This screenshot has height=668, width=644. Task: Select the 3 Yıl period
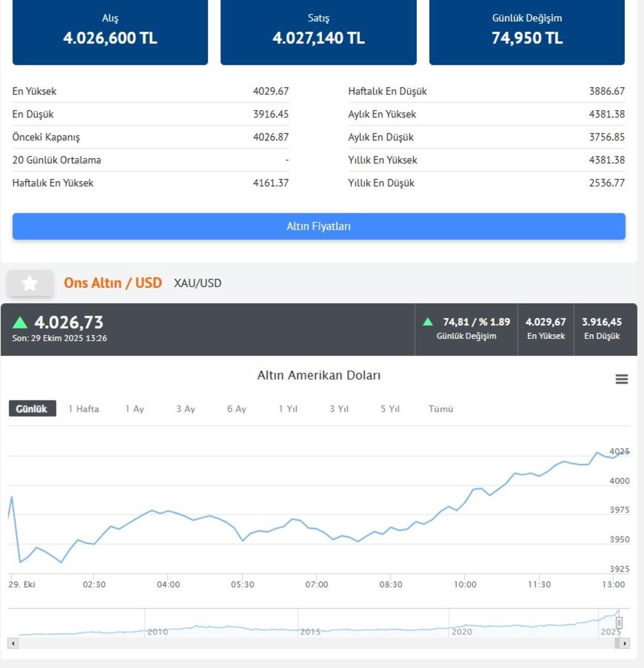tap(338, 409)
